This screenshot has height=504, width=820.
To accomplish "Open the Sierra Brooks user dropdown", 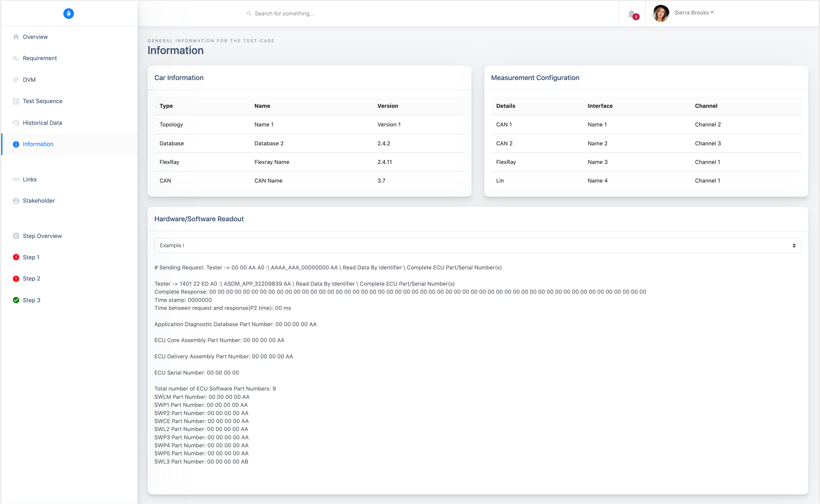I will click(693, 13).
